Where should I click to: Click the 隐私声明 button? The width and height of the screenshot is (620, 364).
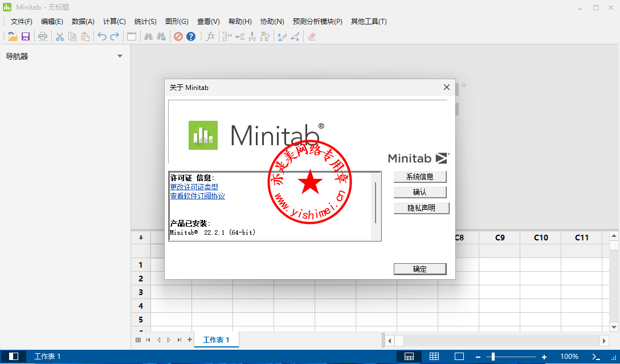[x=422, y=208]
